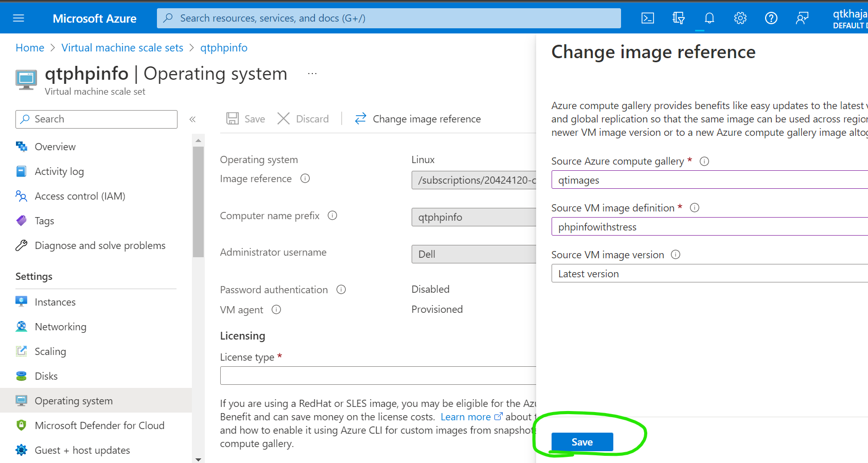Select Operating system menu item
This screenshot has height=463, width=868.
tap(96, 401)
